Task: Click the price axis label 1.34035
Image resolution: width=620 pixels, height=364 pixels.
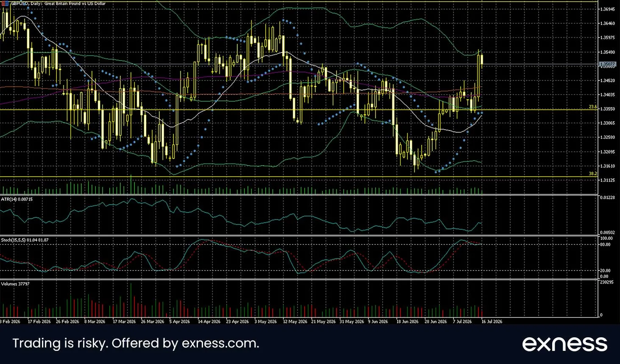Action: [x=608, y=95]
